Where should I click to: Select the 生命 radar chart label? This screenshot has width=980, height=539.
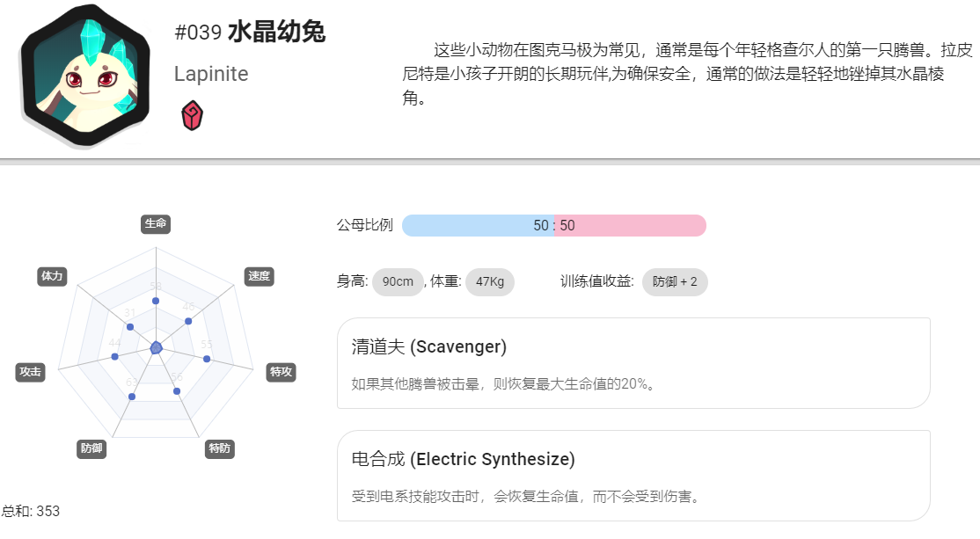click(156, 223)
